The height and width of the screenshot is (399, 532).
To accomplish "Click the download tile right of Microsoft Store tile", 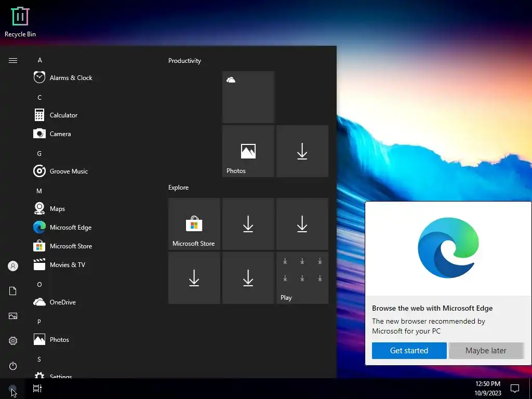I will 248,224.
